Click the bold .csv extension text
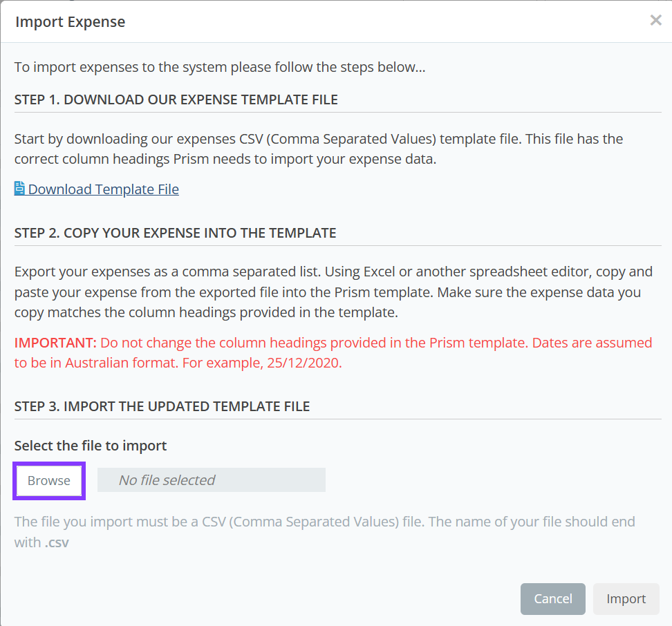The width and height of the screenshot is (672, 626). click(x=57, y=542)
